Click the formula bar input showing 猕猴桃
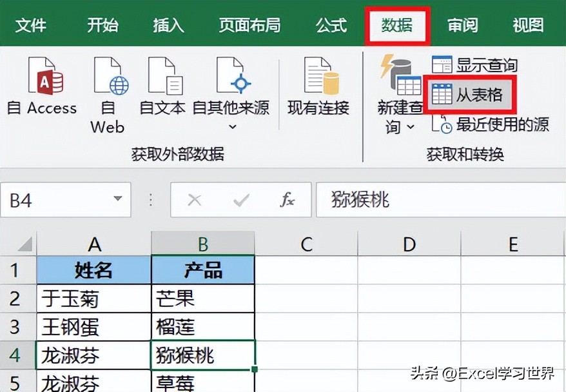566x392 pixels. [x=438, y=200]
